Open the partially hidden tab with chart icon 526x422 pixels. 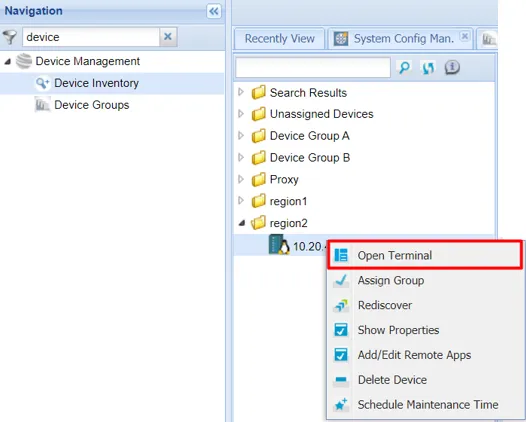click(x=488, y=39)
